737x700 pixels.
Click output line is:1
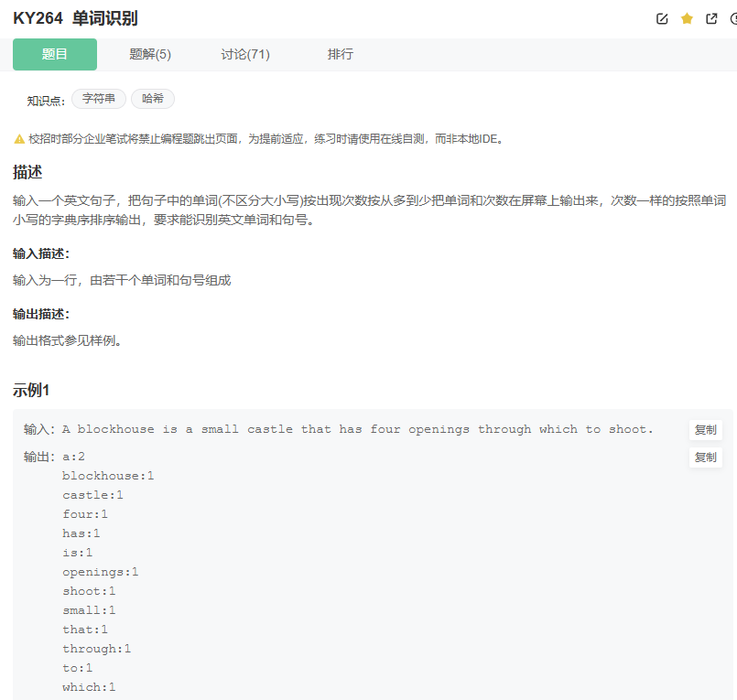78,553
